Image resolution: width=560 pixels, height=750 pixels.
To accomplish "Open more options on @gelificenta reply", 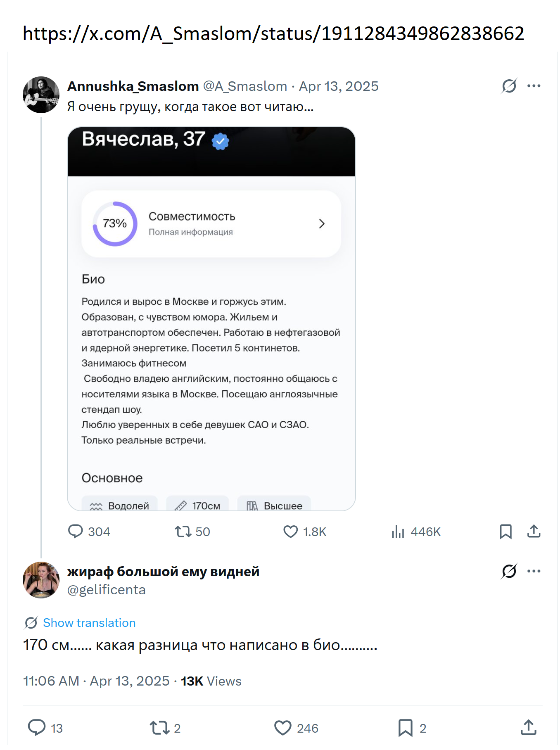I will pos(534,571).
